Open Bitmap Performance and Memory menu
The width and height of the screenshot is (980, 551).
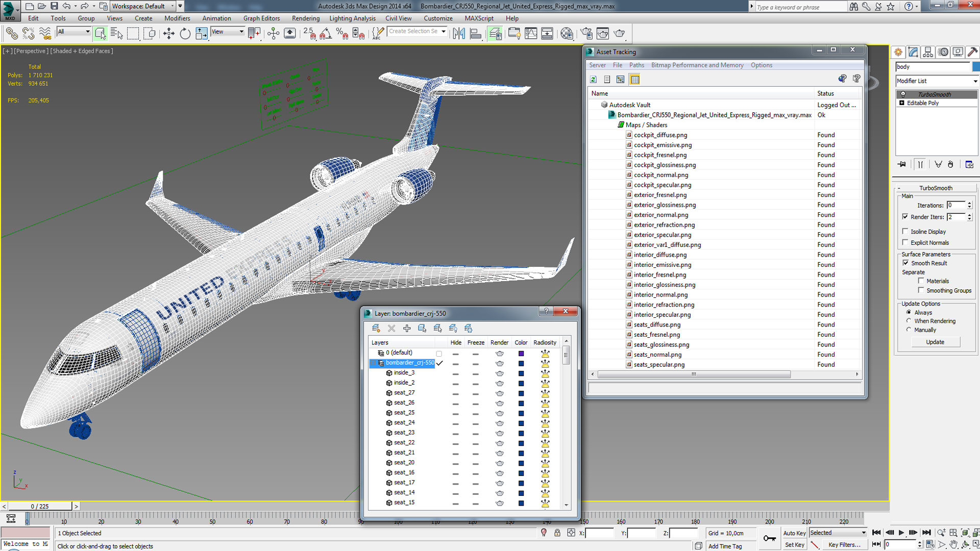697,65
